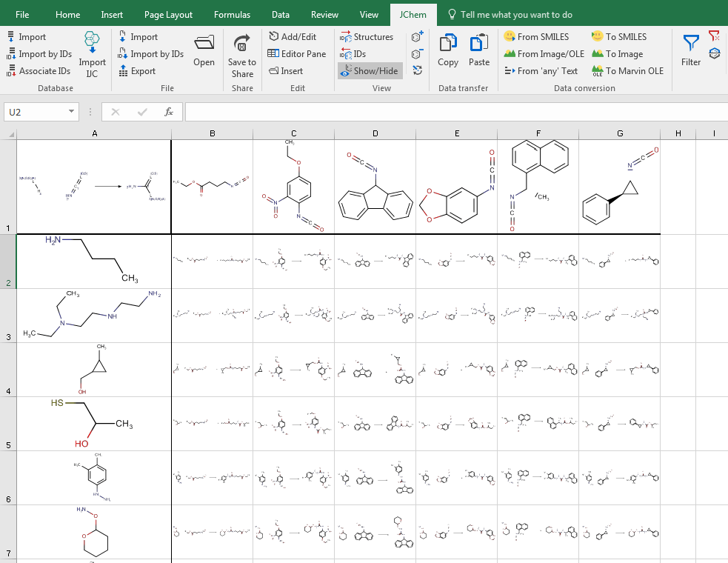728x563 pixels.
Task: Switch to the Formulas tab
Action: click(x=232, y=13)
